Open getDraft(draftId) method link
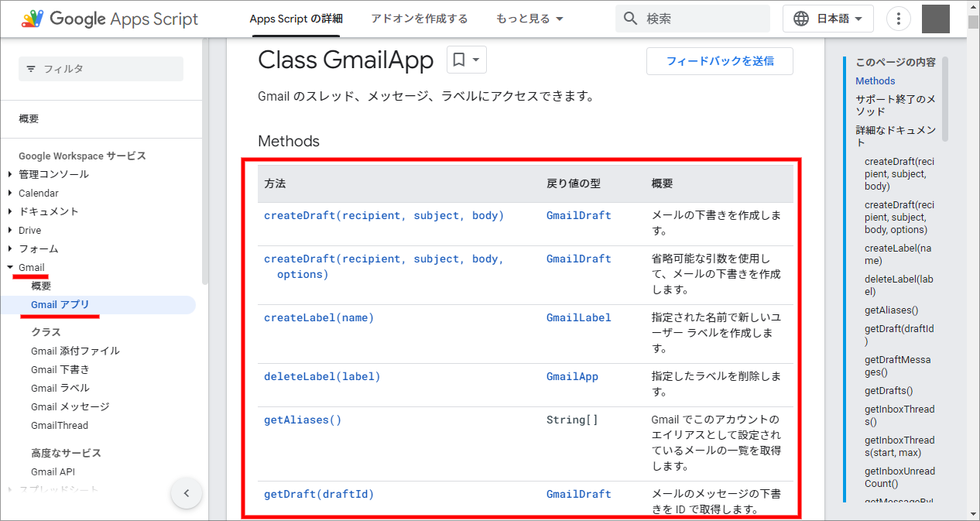The width and height of the screenshot is (980, 521). click(x=319, y=494)
